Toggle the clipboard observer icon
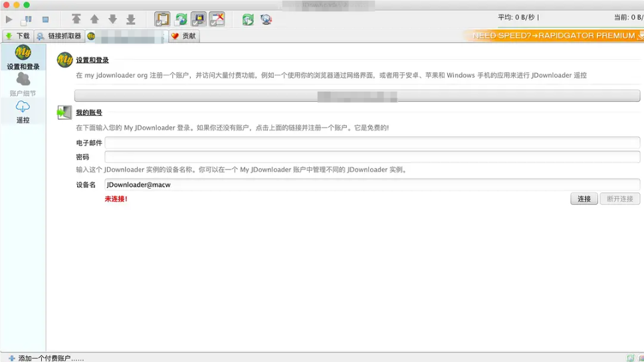This screenshot has height=362, width=644. click(162, 19)
